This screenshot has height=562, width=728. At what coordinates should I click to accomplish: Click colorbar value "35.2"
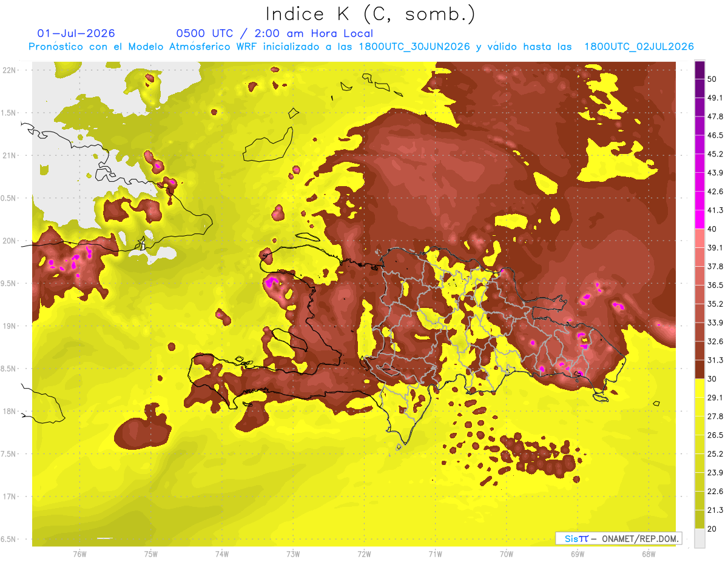[x=715, y=304]
